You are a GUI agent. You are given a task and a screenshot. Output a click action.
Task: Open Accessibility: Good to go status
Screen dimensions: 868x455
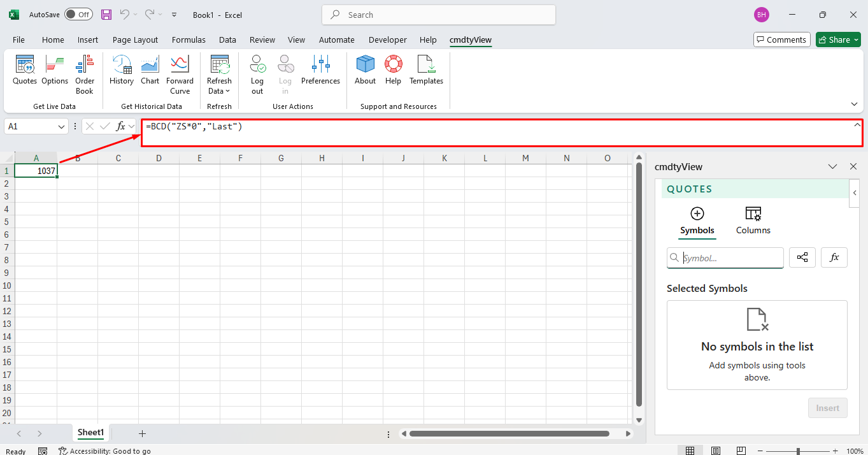click(104, 451)
